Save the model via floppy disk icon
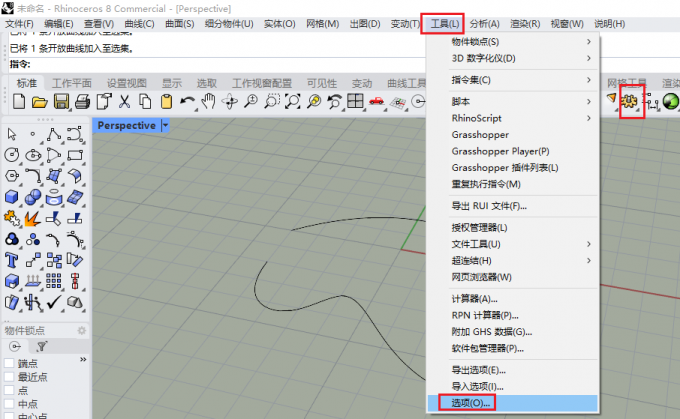This screenshot has width=680, height=419. [61, 102]
